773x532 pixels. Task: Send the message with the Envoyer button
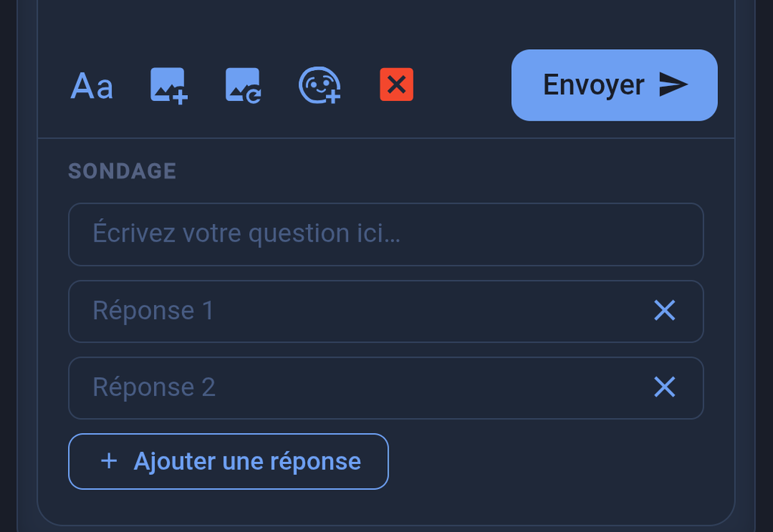[x=614, y=85]
